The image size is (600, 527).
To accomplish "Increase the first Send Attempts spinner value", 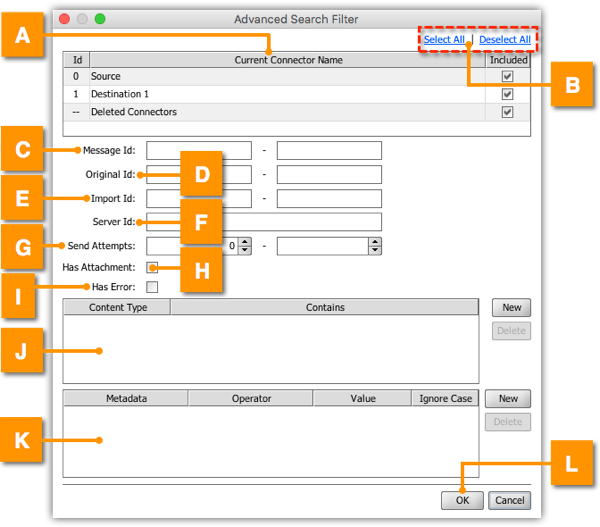I will [245, 241].
